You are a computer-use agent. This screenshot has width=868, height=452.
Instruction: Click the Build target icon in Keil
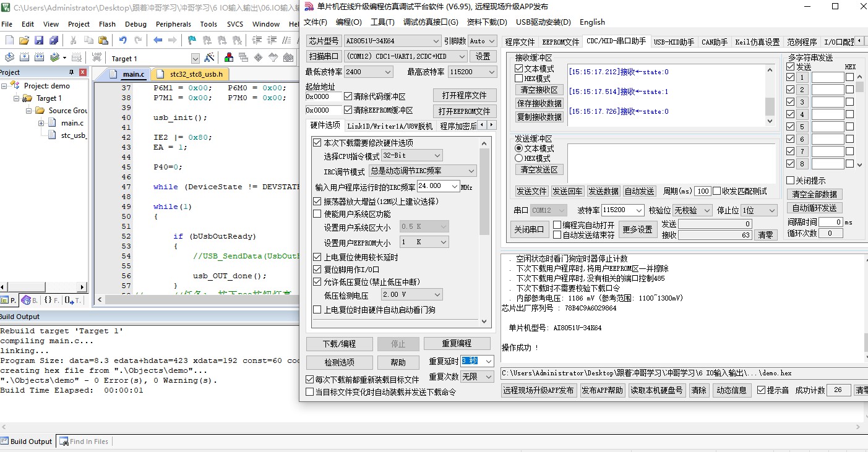(24, 58)
